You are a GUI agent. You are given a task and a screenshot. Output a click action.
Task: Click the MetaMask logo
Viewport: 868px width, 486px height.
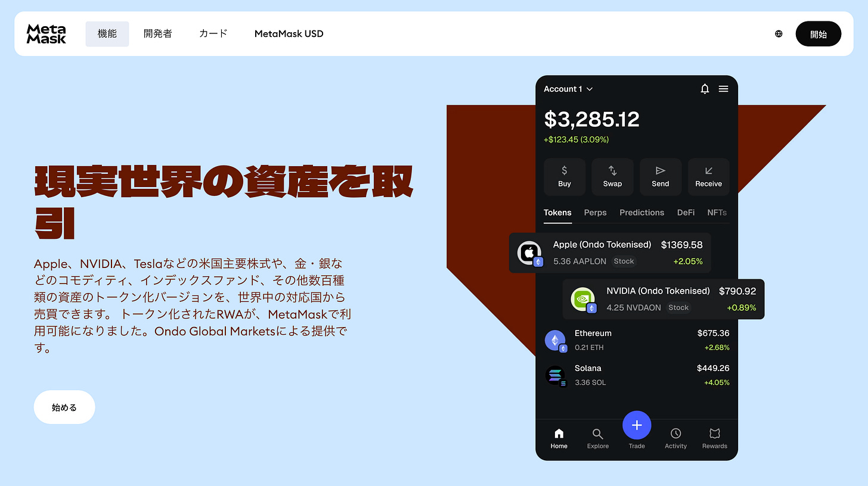coord(46,34)
